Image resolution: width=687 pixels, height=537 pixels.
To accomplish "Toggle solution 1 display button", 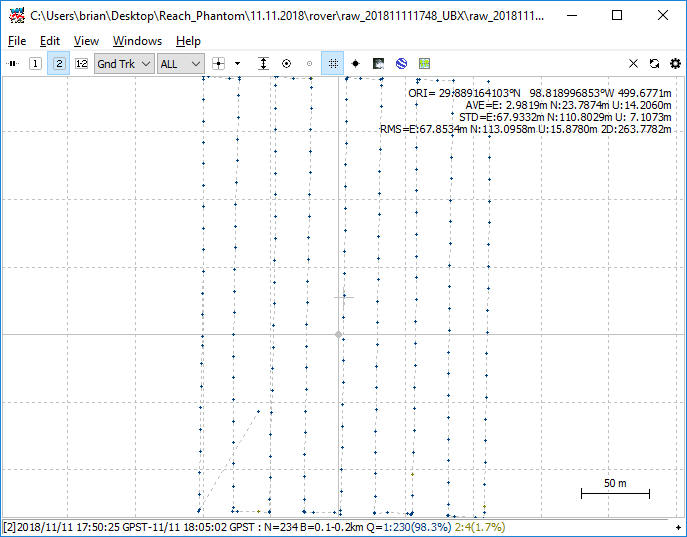I will (x=35, y=63).
